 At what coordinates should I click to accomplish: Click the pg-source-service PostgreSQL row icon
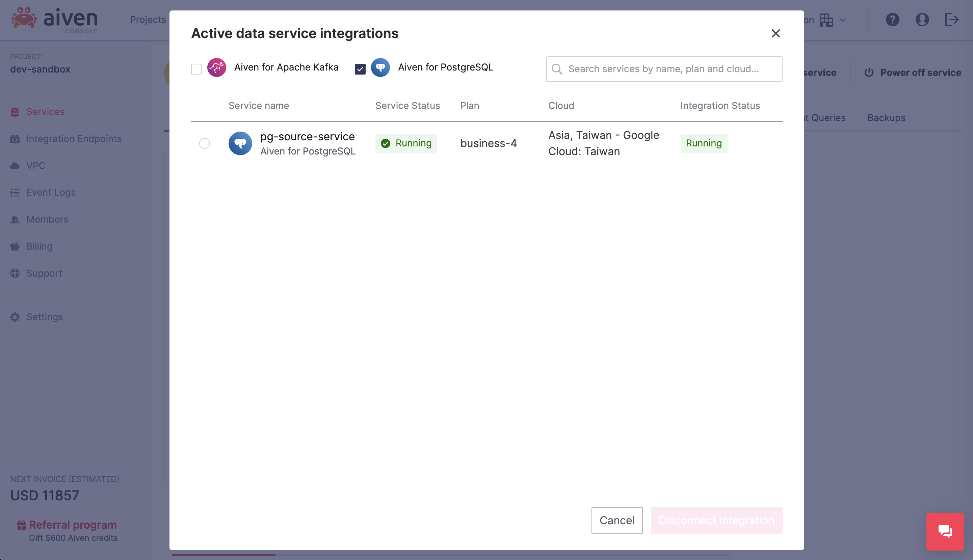(240, 143)
